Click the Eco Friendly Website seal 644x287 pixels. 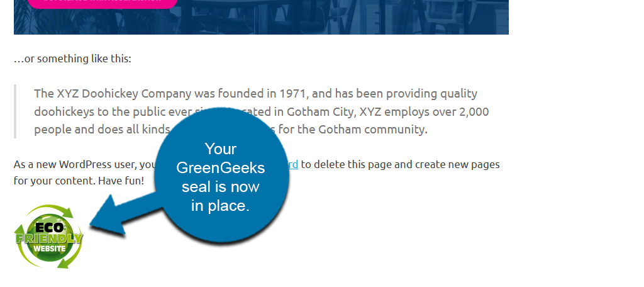click(48, 237)
